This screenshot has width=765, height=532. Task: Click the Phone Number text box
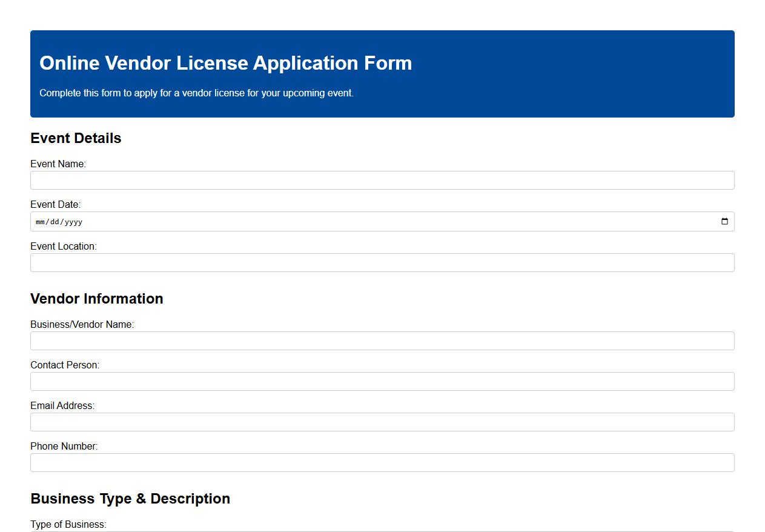[382, 462]
